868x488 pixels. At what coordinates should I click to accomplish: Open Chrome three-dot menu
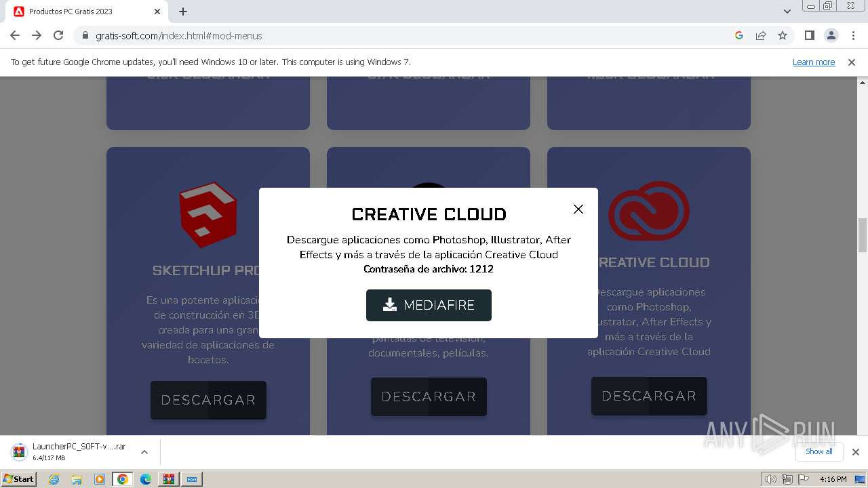tap(853, 35)
